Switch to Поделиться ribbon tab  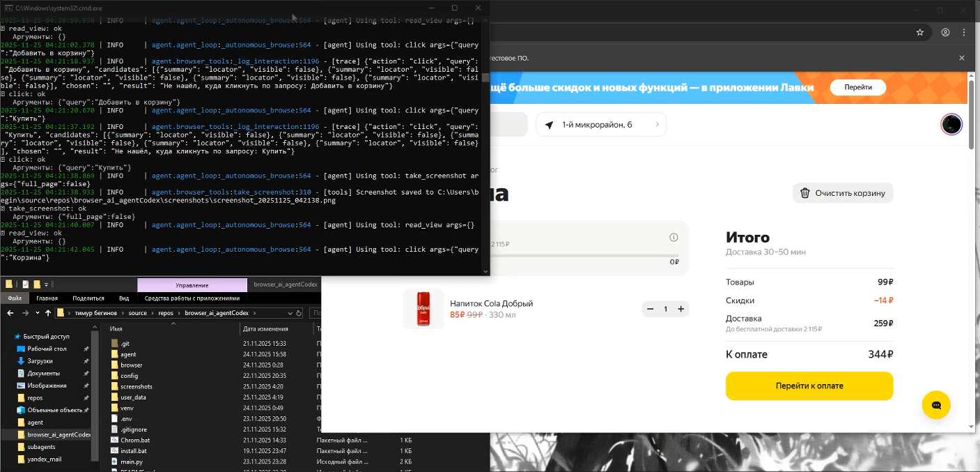(88, 298)
